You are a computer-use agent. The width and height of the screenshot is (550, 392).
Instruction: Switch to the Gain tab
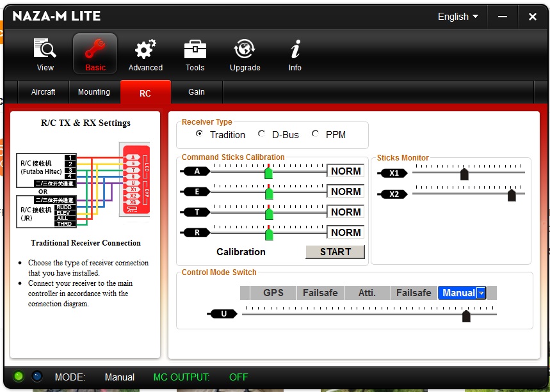pyautogui.click(x=197, y=92)
